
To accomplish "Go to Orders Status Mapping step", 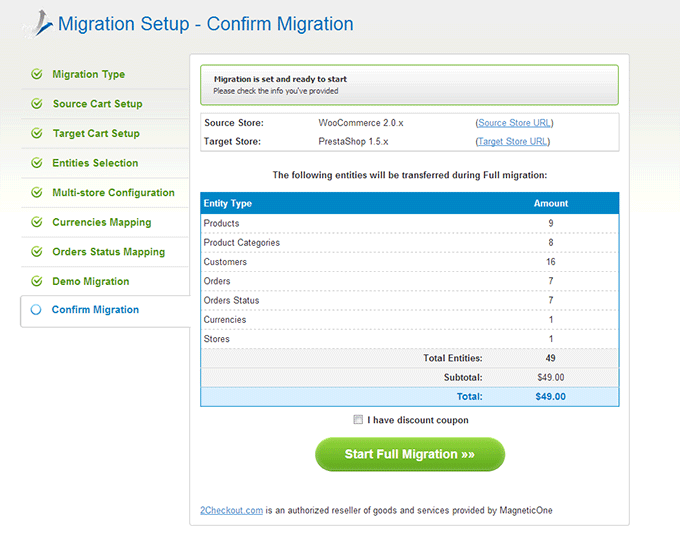I will [108, 252].
